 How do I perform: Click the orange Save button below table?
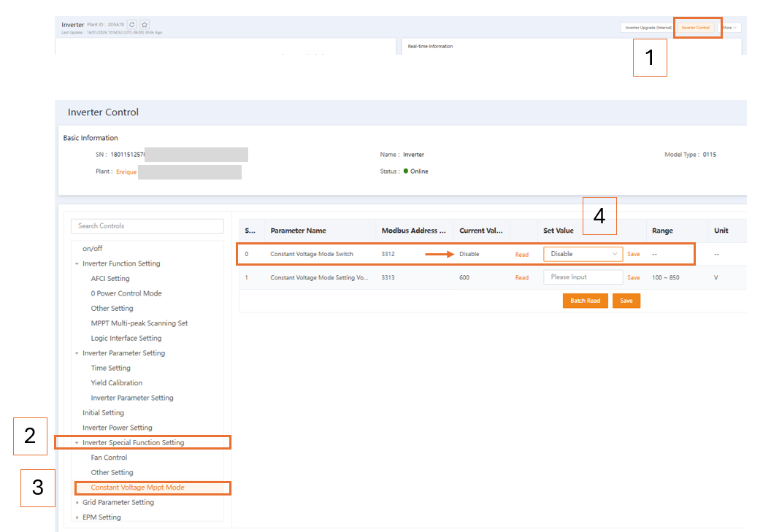[626, 301]
